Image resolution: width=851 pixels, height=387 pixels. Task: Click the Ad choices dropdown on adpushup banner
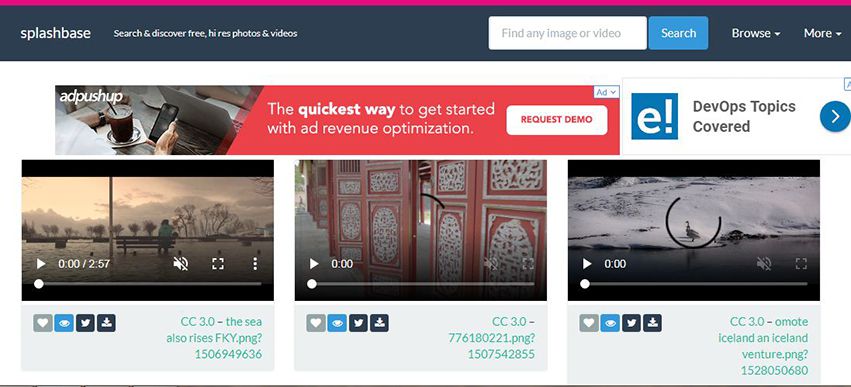(x=607, y=92)
